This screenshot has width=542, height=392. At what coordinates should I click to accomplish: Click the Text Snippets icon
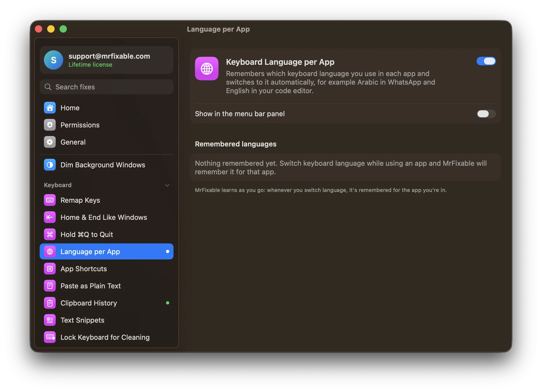tap(50, 320)
